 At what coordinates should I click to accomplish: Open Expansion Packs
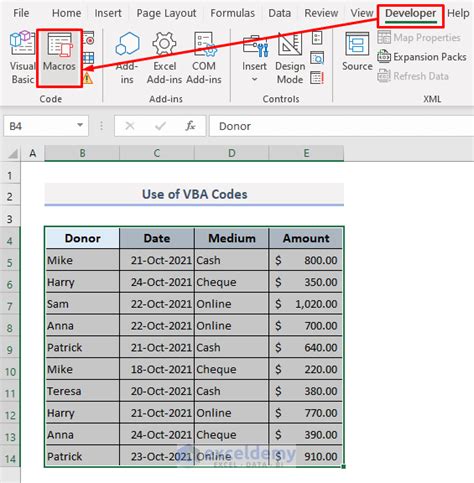(422, 57)
